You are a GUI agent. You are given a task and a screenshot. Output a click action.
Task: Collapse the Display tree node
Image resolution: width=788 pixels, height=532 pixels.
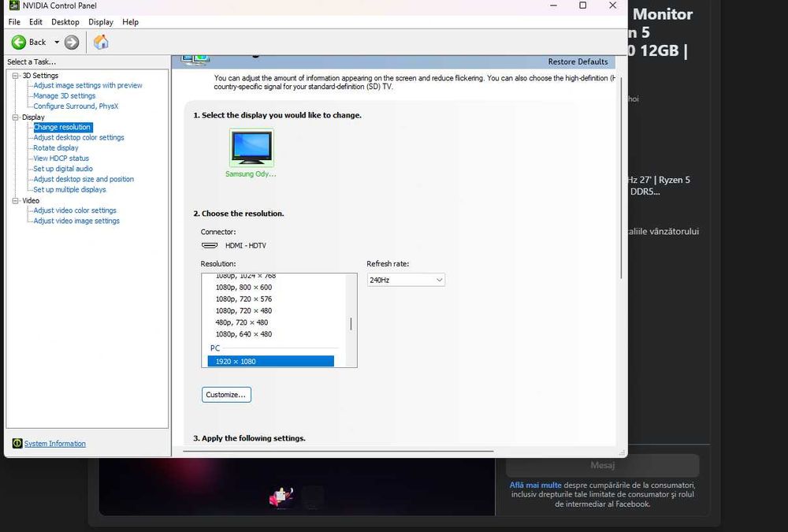(x=15, y=117)
